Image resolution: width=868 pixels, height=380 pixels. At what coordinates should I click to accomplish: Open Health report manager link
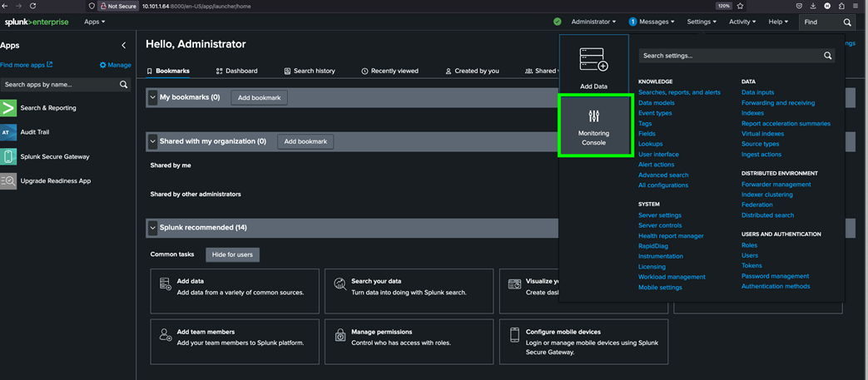(x=671, y=235)
